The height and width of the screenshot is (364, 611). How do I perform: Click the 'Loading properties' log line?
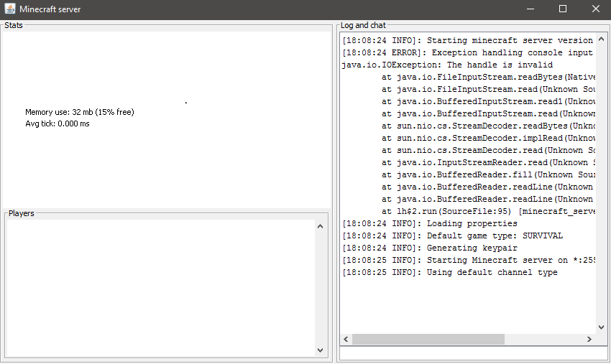[430, 223]
